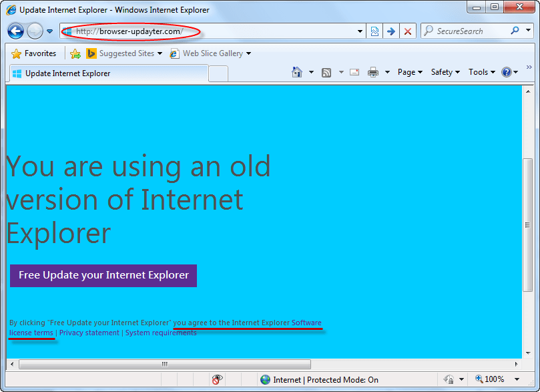The width and height of the screenshot is (540, 392).
Task: Open a blank new tab button
Action: [x=218, y=73]
